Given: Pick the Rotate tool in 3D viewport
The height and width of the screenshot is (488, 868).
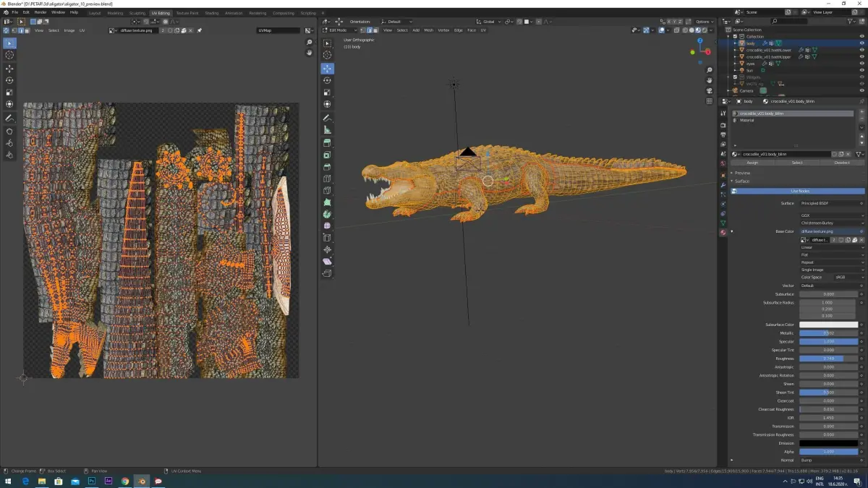Looking at the screenshot, I should click(327, 80).
